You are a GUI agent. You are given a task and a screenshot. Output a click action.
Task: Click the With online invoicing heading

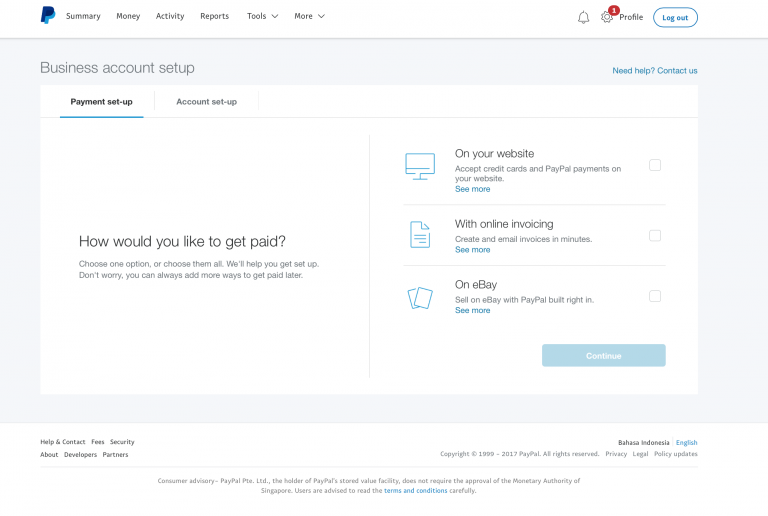click(504, 224)
